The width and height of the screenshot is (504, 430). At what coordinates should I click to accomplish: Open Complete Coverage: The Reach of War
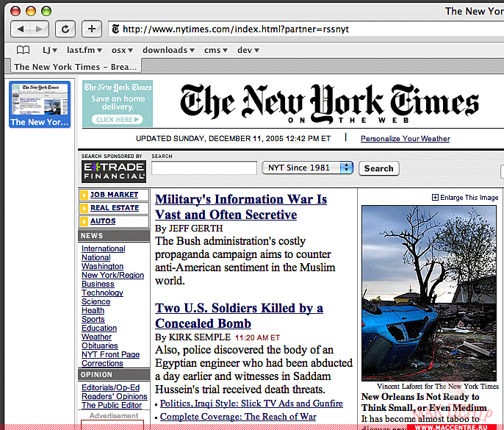pos(238,417)
